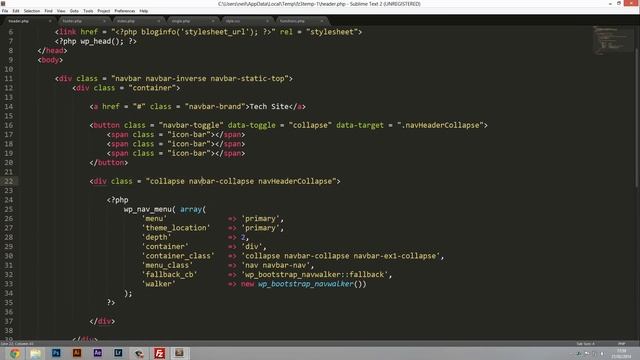Open the File menu
Image resolution: width=640 pixels, height=360 pixels.
(5, 11)
